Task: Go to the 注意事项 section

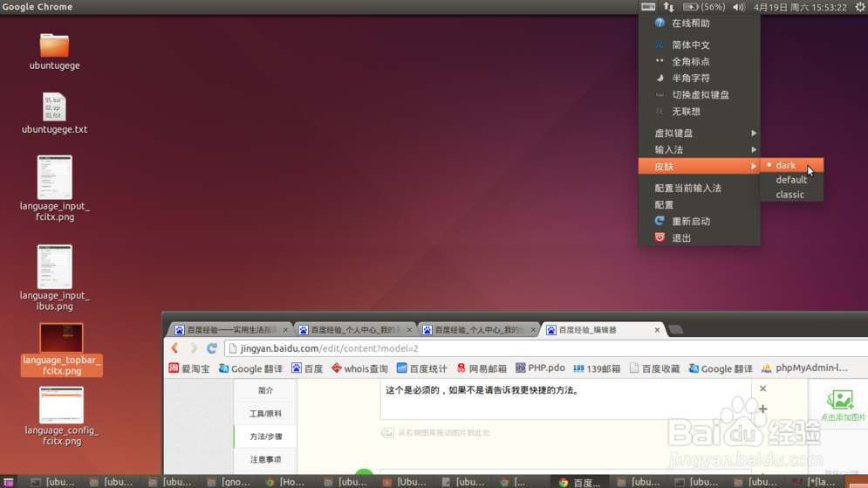Action: coord(266,459)
